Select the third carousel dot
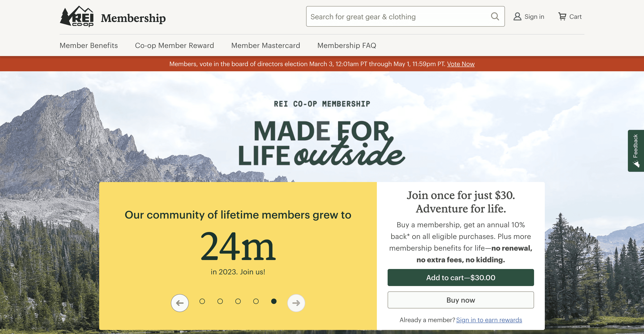 pos(238,301)
